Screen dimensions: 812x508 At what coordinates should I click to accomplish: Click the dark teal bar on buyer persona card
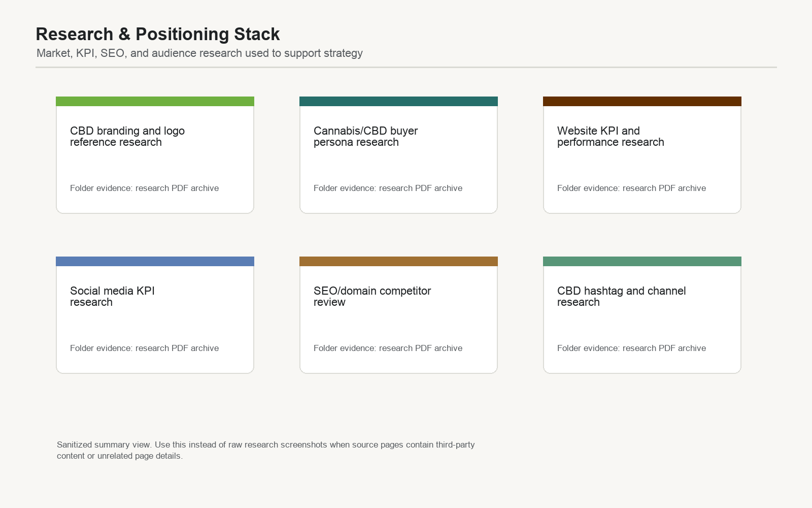pyautogui.click(x=398, y=101)
